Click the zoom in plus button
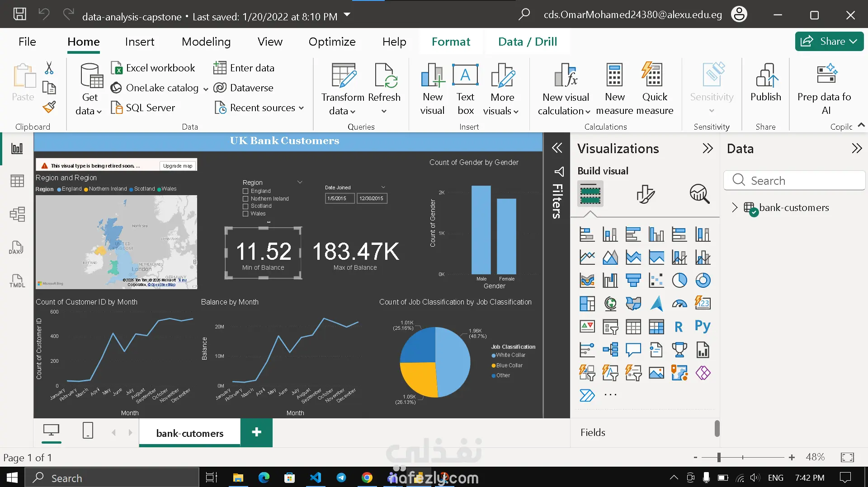Screen dimensions: 868x487 [x=792, y=457]
